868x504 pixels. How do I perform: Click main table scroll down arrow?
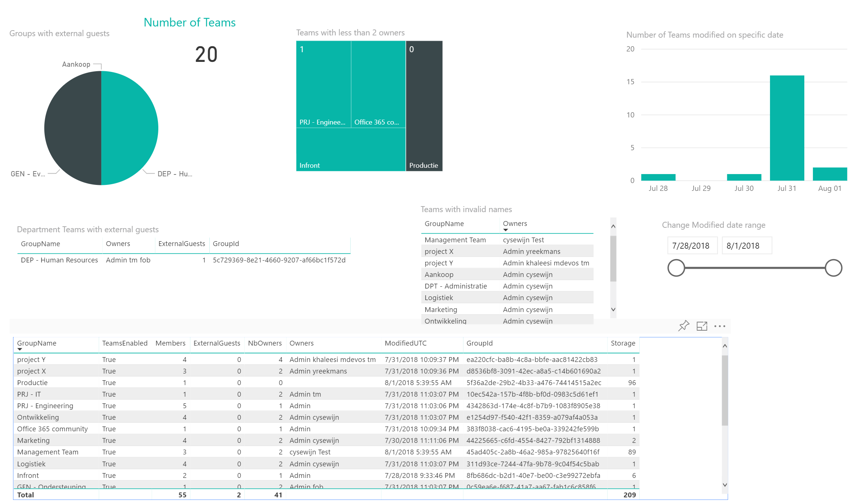tap(725, 485)
